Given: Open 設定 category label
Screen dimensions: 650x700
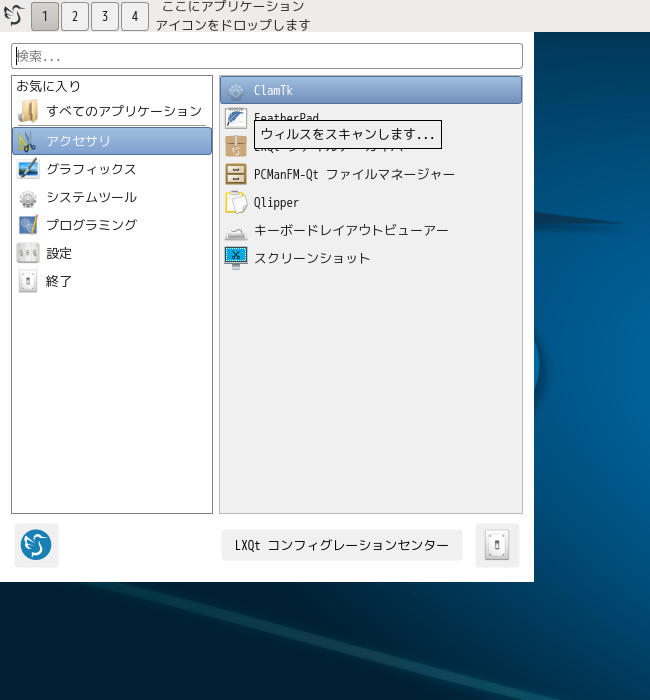Looking at the screenshot, I should point(59,254).
